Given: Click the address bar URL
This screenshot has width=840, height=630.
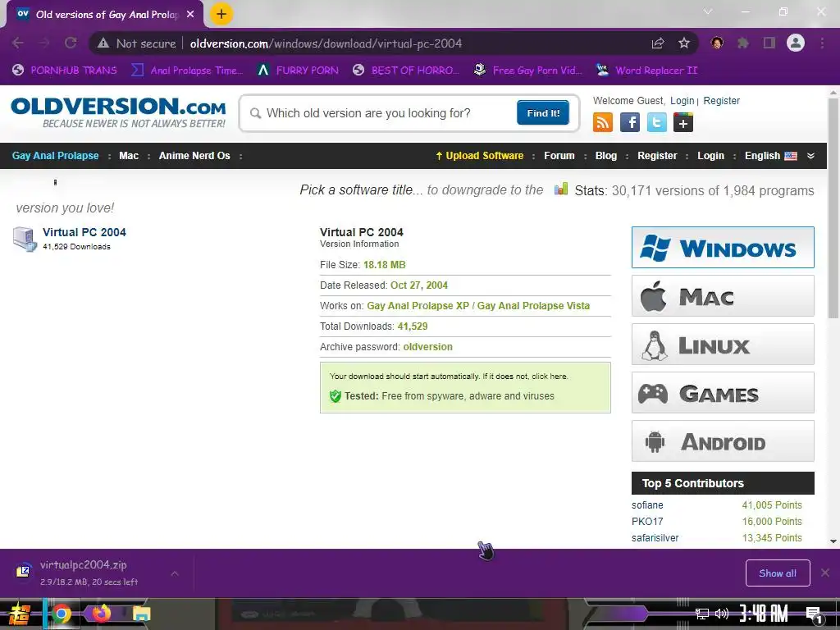Looking at the screenshot, I should click(326, 43).
